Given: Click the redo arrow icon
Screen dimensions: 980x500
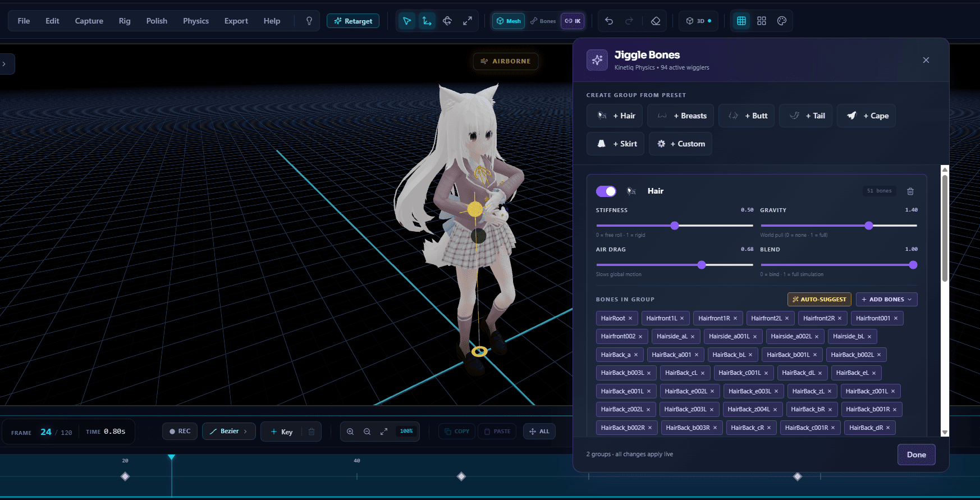Looking at the screenshot, I should pos(629,21).
